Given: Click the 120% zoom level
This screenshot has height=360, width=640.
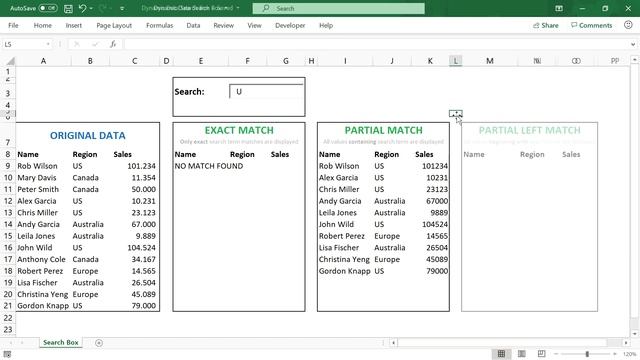Looking at the screenshot, I should click(629, 354).
